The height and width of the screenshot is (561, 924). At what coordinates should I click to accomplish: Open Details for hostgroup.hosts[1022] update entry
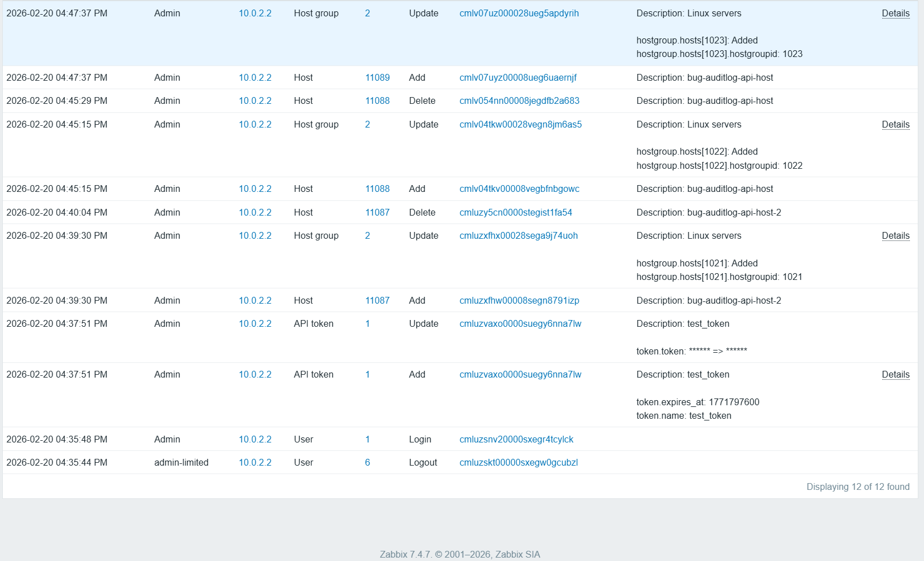coord(895,125)
